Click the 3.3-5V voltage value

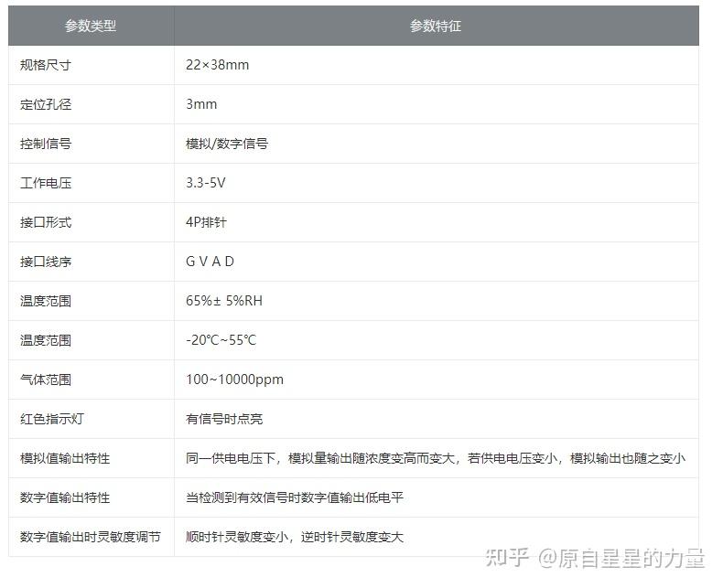pyautogui.click(x=206, y=183)
